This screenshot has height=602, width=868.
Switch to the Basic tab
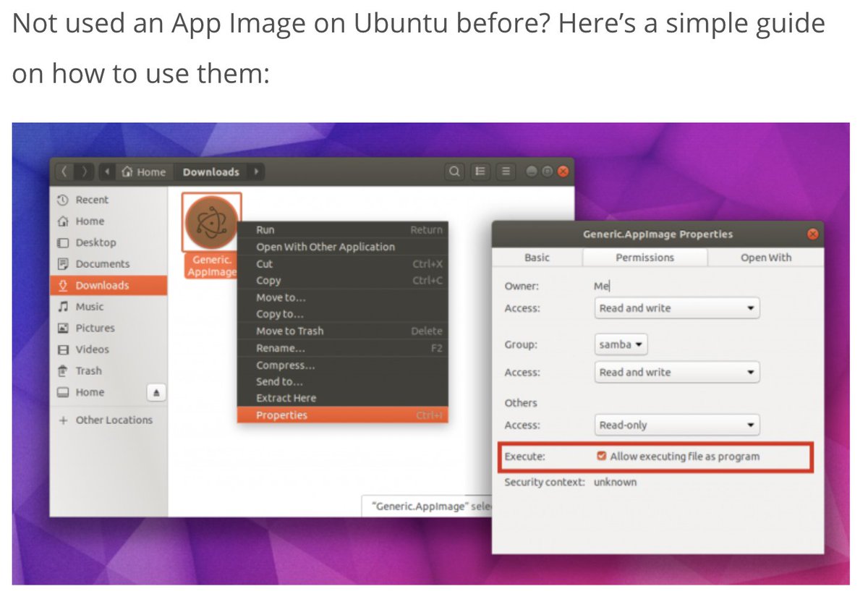coord(537,258)
